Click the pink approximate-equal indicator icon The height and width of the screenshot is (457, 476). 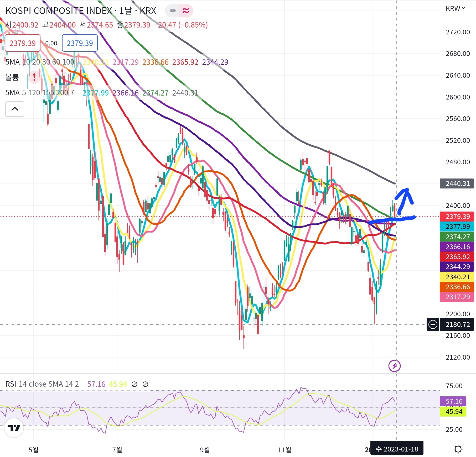[x=186, y=10]
